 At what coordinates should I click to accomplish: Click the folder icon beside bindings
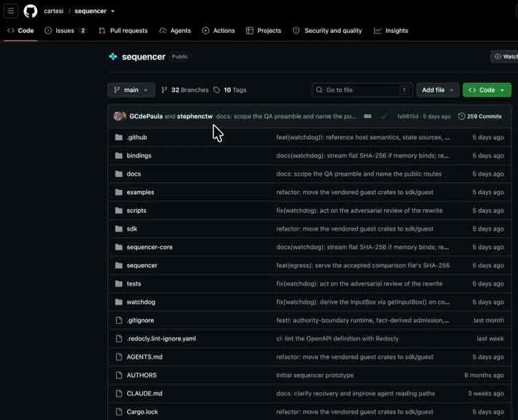(x=119, y=156)
